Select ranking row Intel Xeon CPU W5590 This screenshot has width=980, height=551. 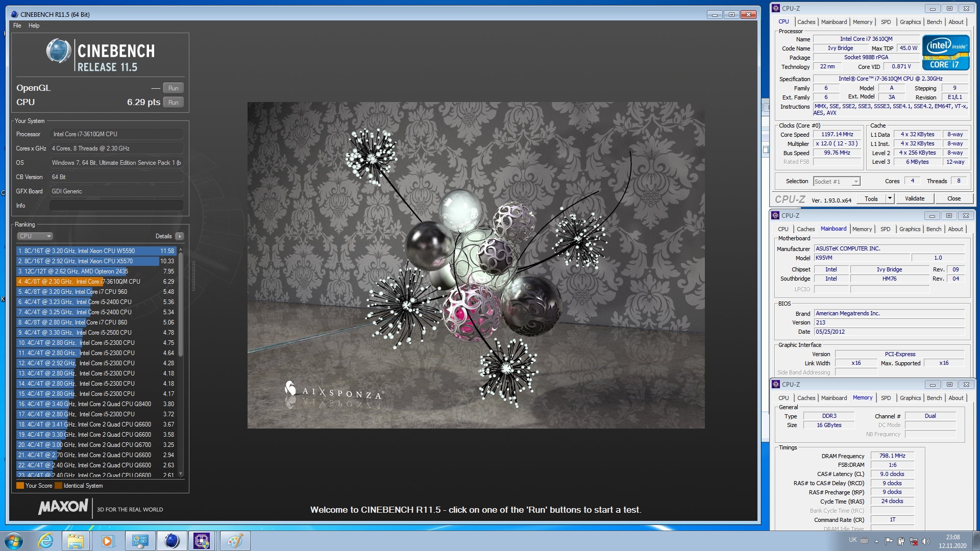(96, 251)
